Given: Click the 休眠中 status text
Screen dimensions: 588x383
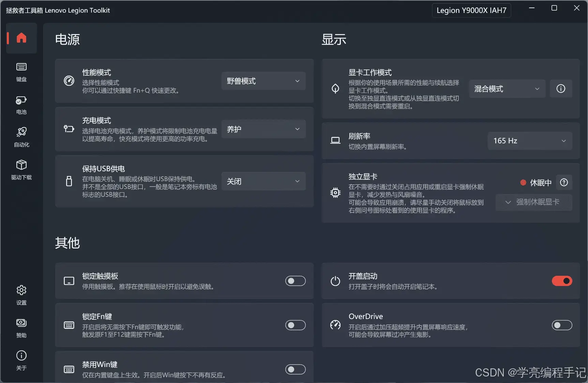Looking at the screenshot, I should pos(541,183).
